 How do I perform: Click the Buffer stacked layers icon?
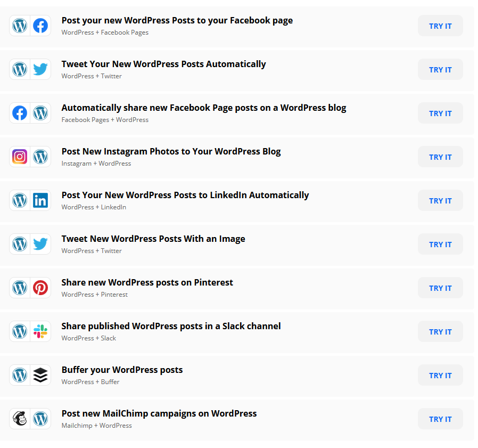tap(40, 375)
